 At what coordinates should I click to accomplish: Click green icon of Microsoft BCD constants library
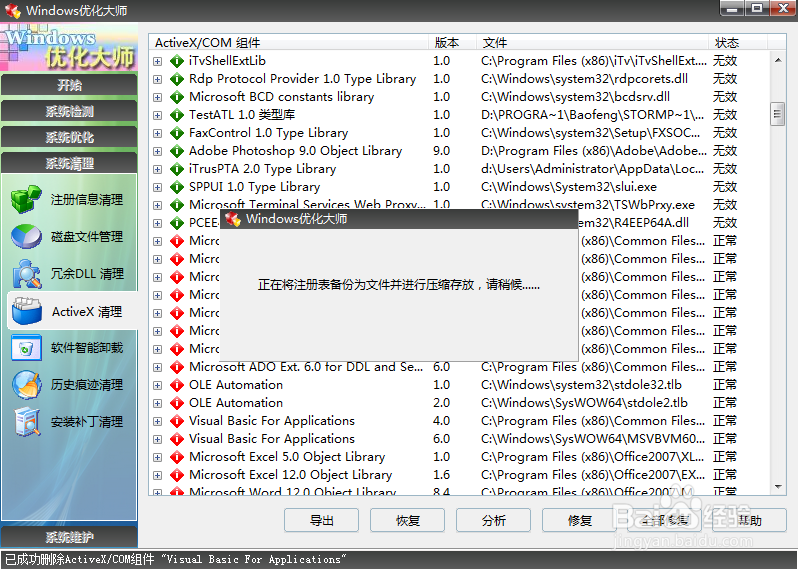tap(177, 97)
